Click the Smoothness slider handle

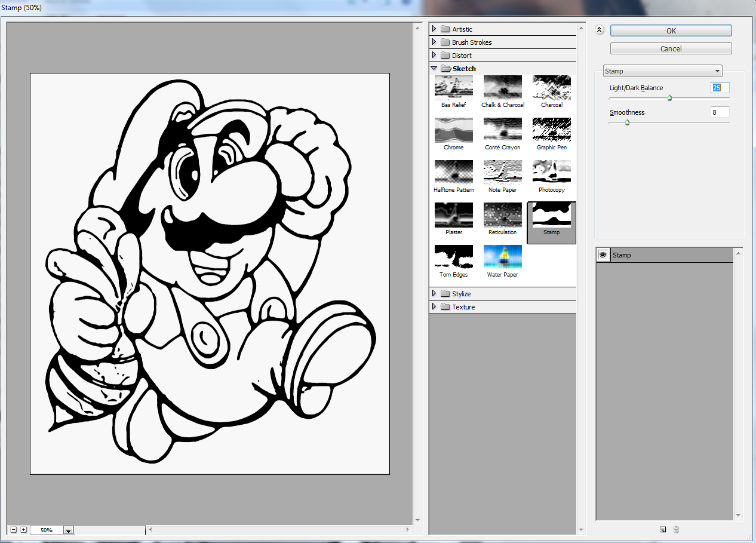627,122
